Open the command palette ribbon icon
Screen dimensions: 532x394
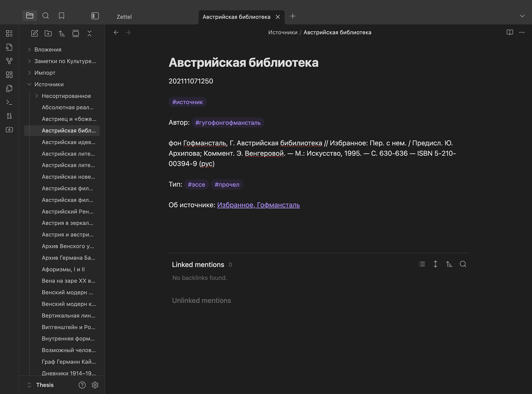[9, 102]
